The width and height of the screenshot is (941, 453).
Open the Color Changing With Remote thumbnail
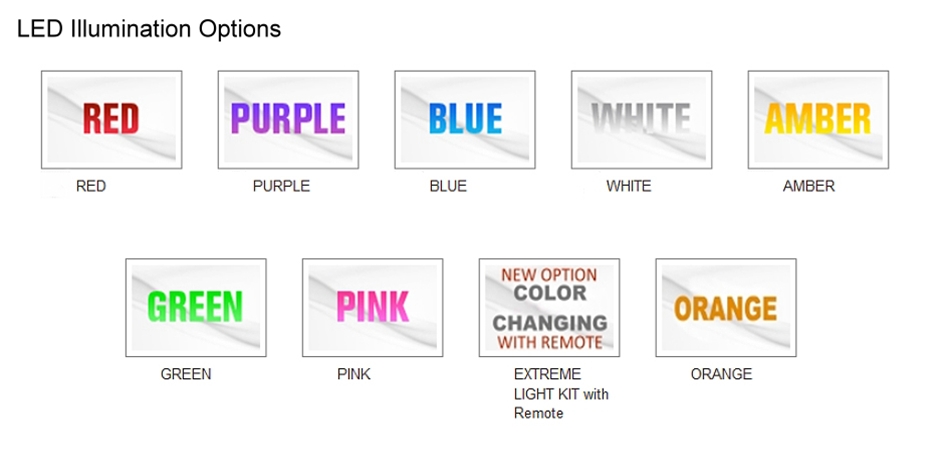tap(549, 308)
